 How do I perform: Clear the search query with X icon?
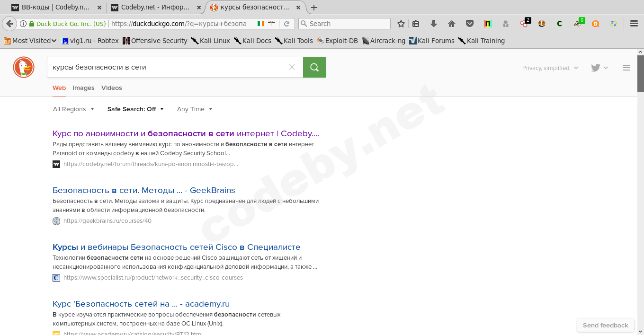tap(292, 67)
